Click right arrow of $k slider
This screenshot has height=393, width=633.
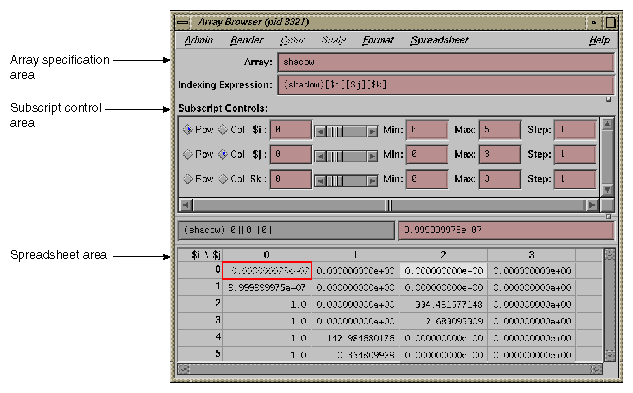click(372, 181)
